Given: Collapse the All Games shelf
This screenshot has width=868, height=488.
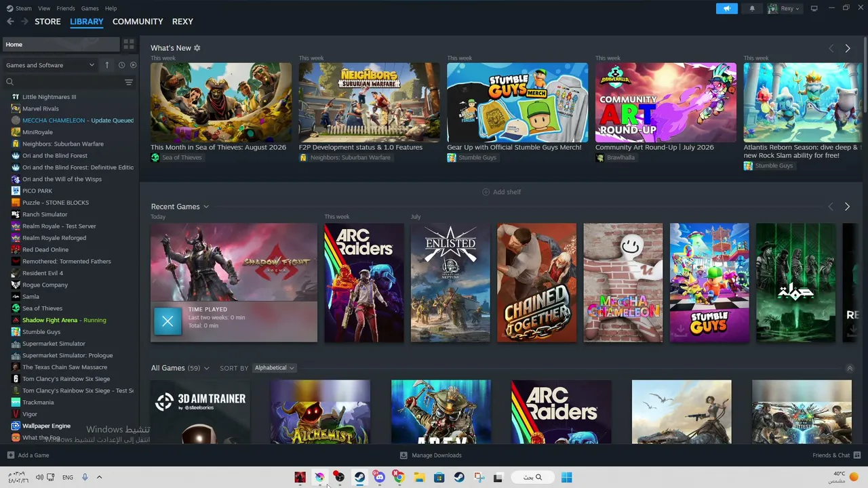Looking at the screenshot, I should pyautogui.click(x=850, y=368).
